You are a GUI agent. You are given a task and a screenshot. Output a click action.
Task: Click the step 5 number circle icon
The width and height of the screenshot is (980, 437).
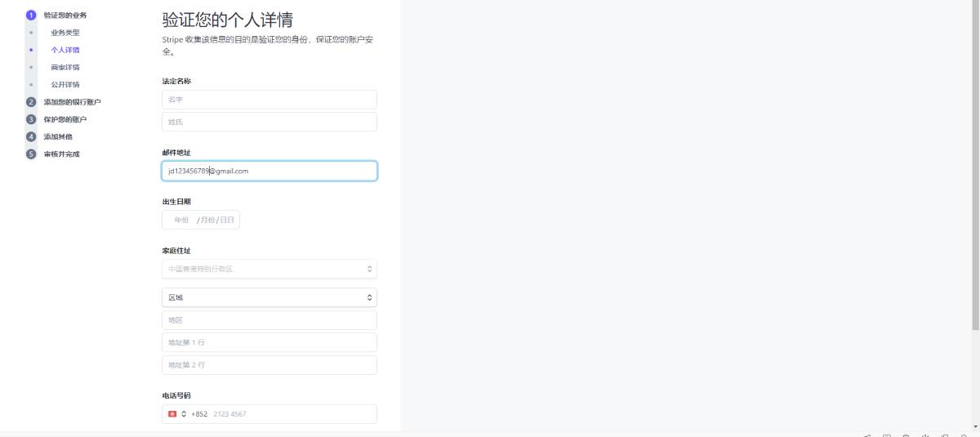click(31, 154)
